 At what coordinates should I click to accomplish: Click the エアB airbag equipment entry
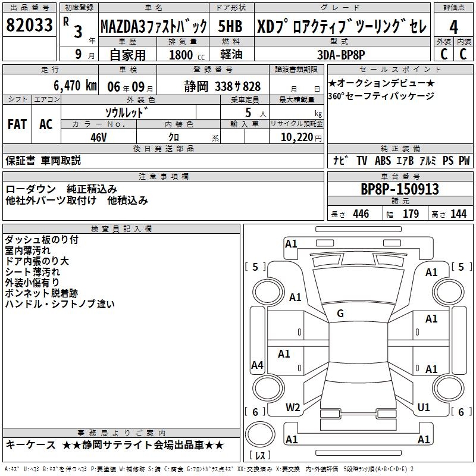point(405,161)
